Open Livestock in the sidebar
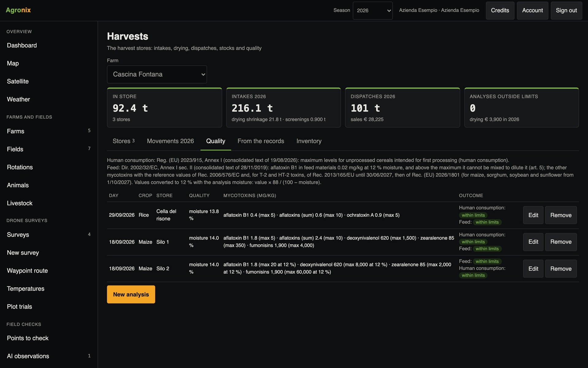 coord(49,203)
